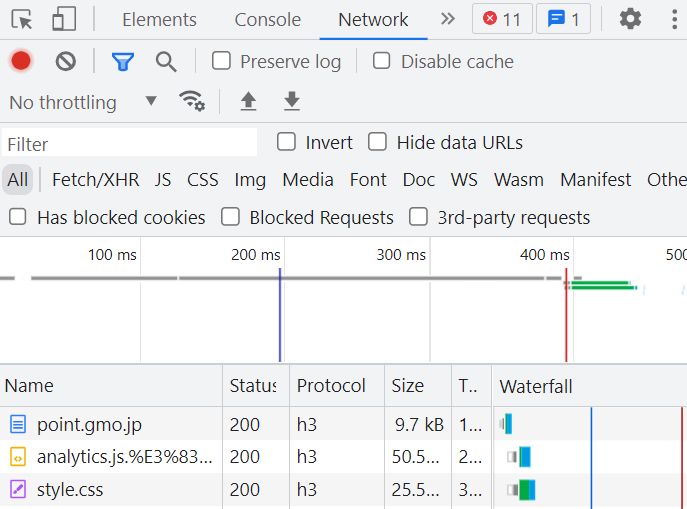
Task: Export HAR file with download arrow
Action: click(x=292, y=101)
